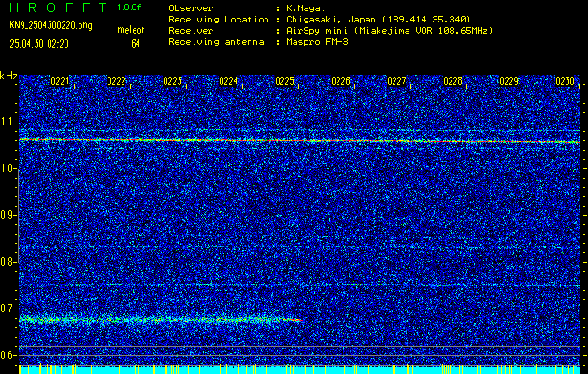The height and width of the screenshot is (374, 588).
Task: Click the 0.7 frequency axis label
Action: tap(7, 309)
